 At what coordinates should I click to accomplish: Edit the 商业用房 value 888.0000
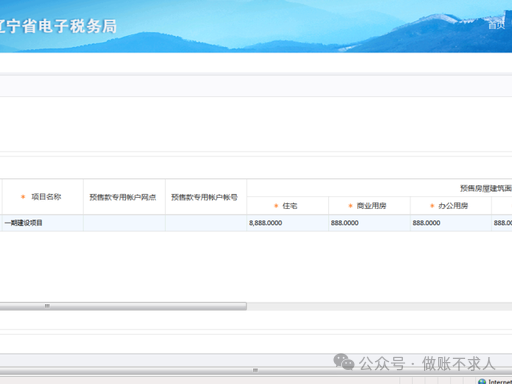[x=369, y=223]
